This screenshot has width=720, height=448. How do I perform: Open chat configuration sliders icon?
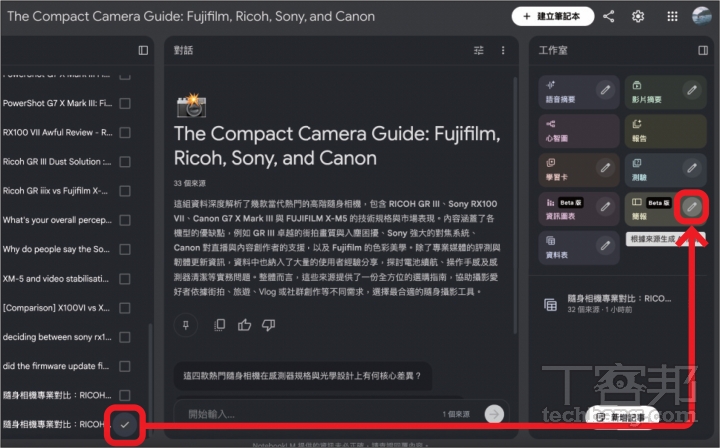[478, 50]
